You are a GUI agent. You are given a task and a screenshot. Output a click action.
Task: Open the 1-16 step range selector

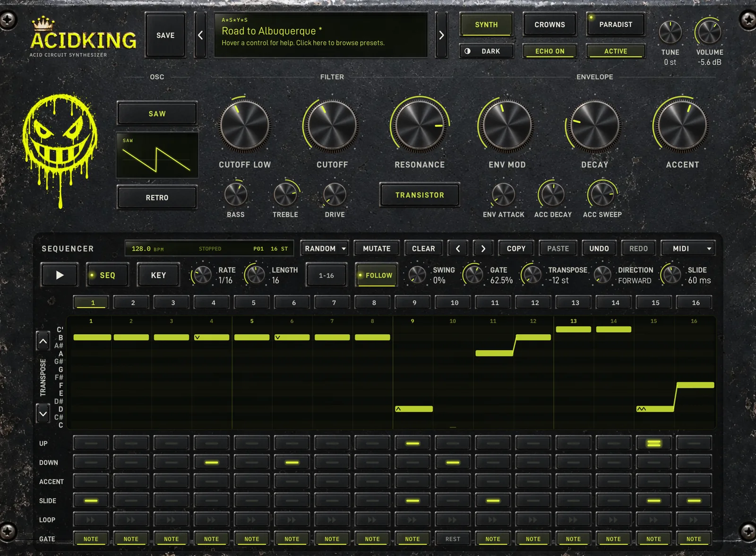[x=326, y=275]
